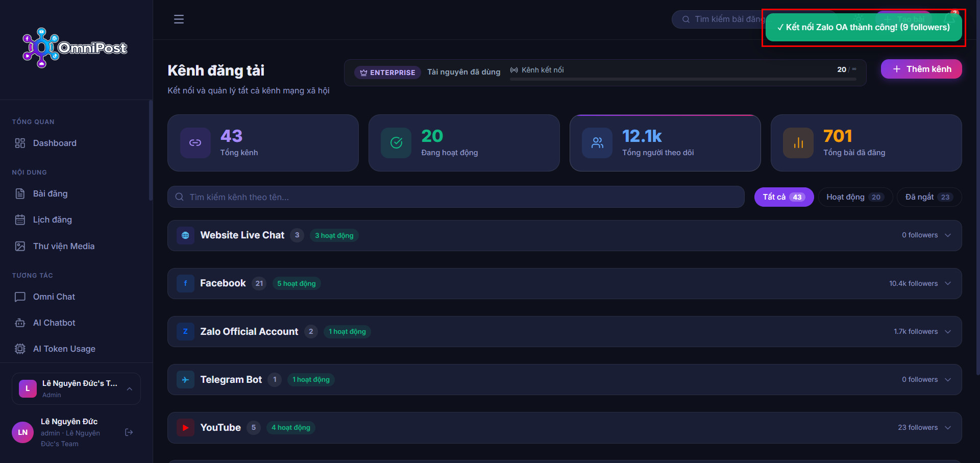The image size is (980, 463).
Task: Expand the Facebook channel group chevron
Action: tap(948, 283)
